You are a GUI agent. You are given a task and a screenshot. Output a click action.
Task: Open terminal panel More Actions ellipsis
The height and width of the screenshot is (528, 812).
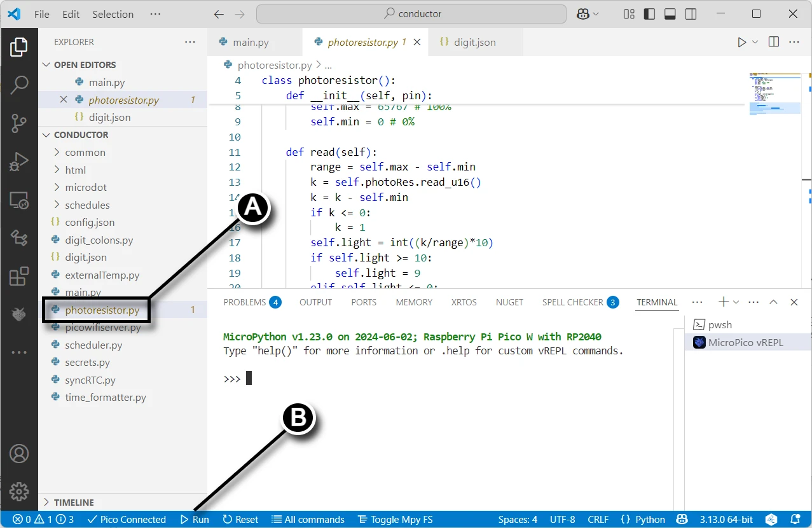(x=754, y=302)
